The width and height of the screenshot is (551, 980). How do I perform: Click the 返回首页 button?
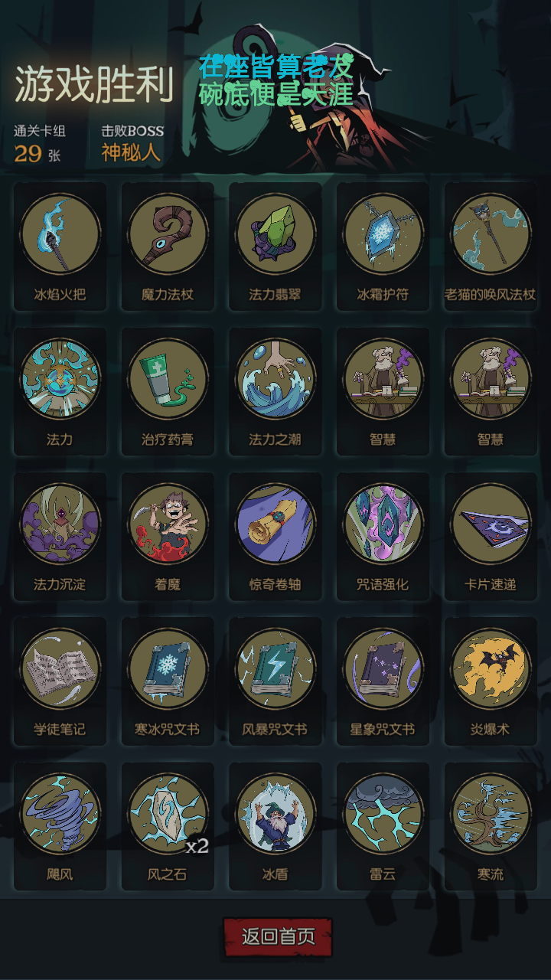click(x=278, y=937)
